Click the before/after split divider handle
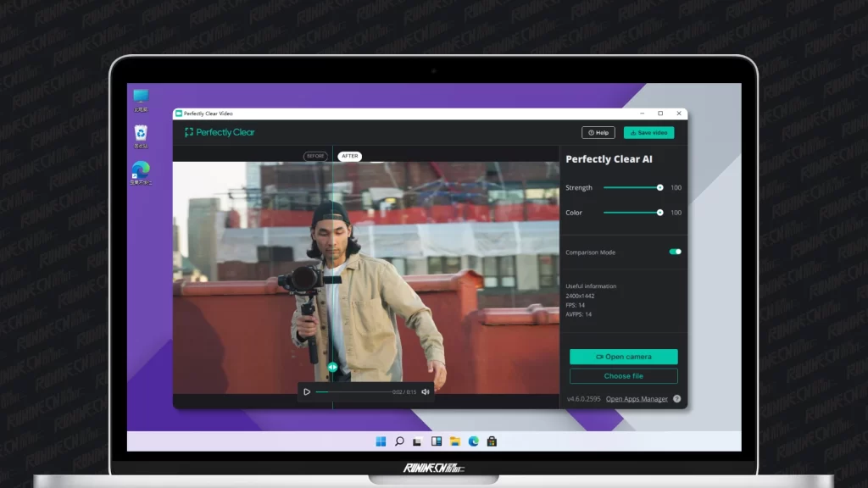The image size is (868, 488). pos(332,367)
